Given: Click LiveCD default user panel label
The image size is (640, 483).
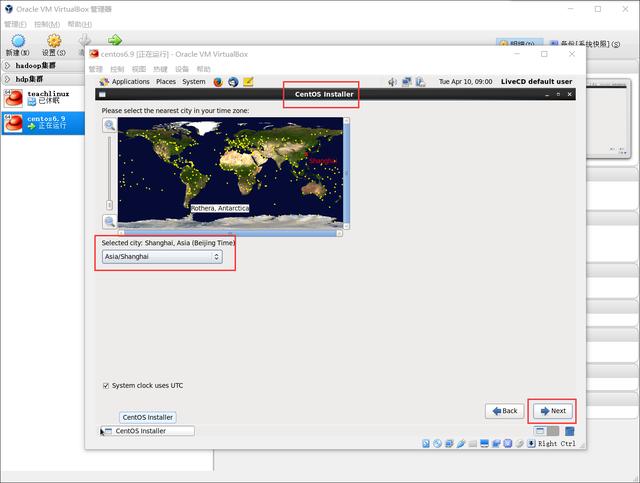Looking at the screenshot, I should coord(536,82).
